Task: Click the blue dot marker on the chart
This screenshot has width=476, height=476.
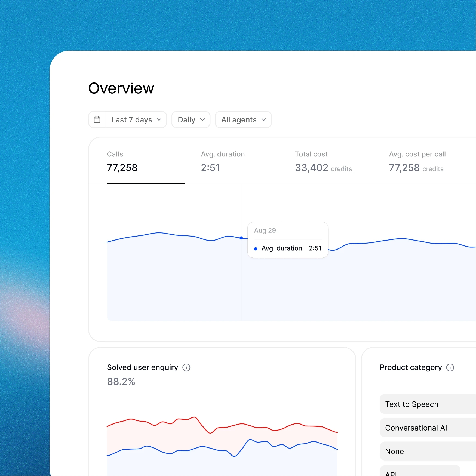Action: 241,238
